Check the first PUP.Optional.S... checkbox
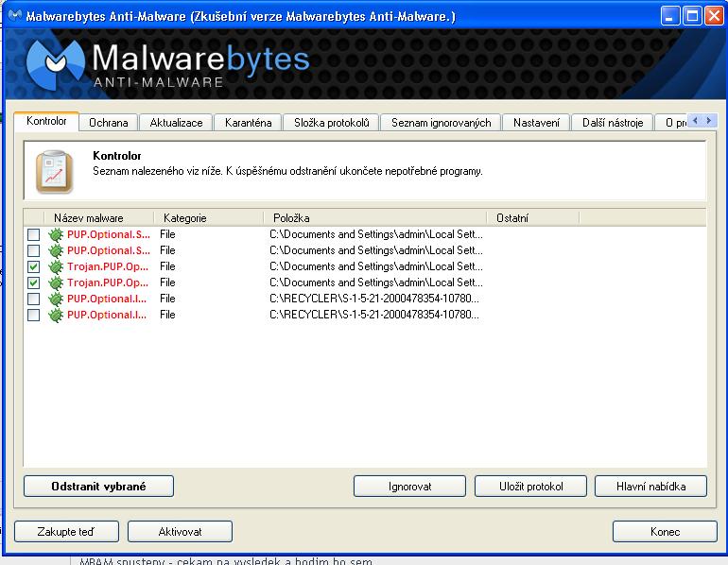The image size is (728, 565). [x=33, y=234]
